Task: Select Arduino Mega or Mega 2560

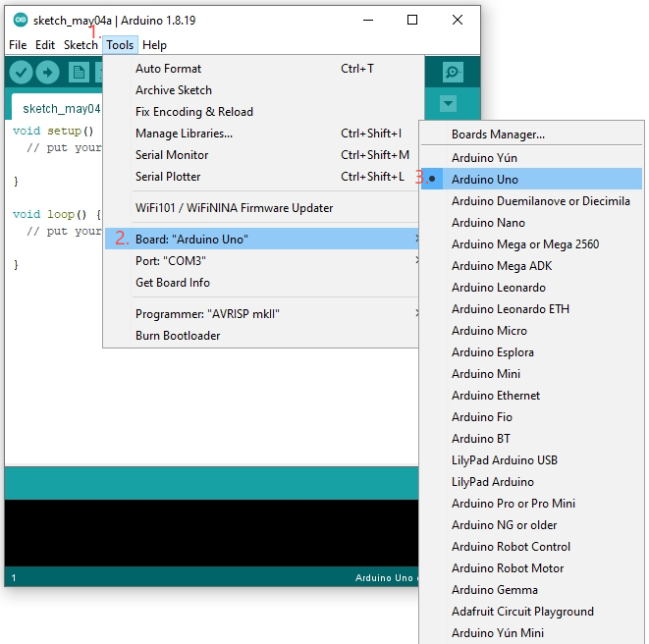Action: (531, 244)
